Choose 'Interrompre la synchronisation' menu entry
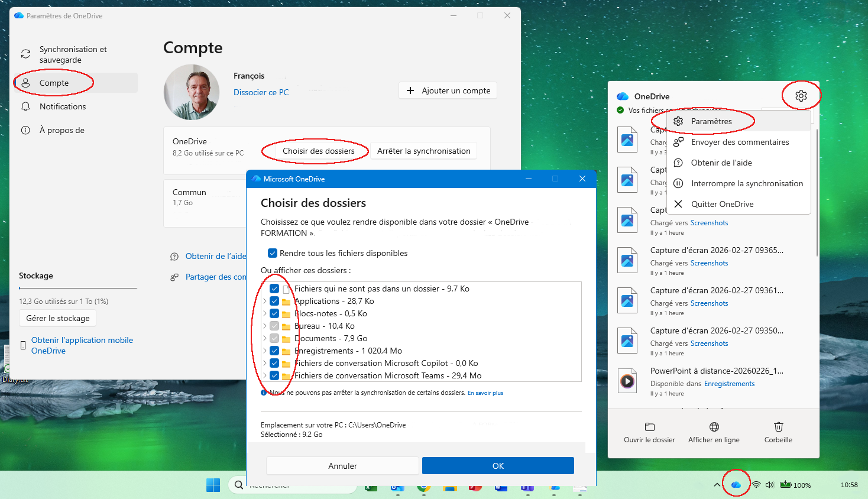This screenshot has width=868, height=499. 746,183
